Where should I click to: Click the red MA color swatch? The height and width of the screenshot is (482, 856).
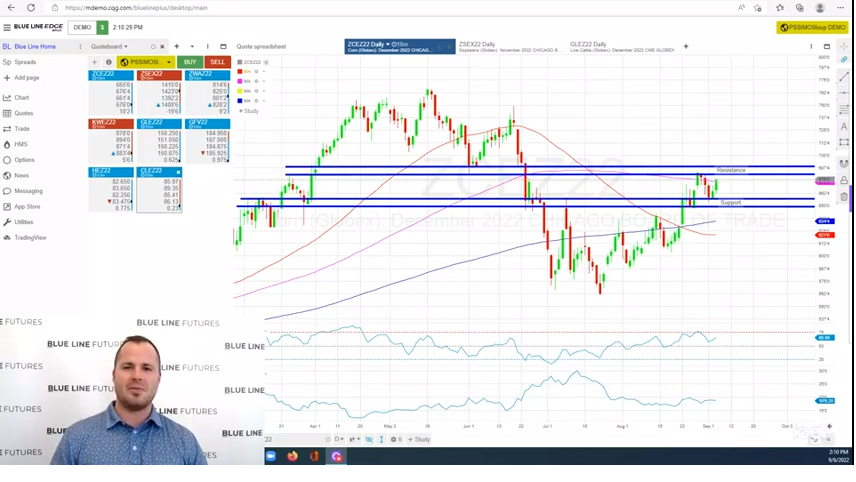(x=240, y=72)
